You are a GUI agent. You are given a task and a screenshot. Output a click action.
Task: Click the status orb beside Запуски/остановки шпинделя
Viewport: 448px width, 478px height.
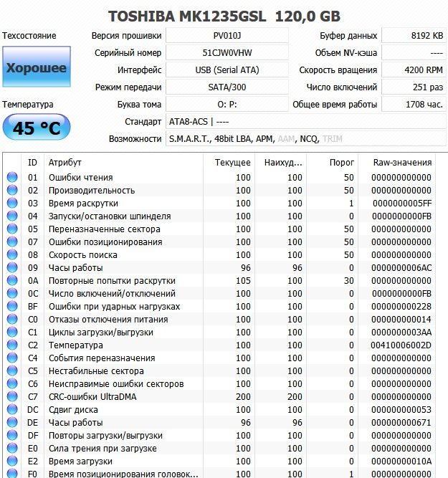[12, 216]
